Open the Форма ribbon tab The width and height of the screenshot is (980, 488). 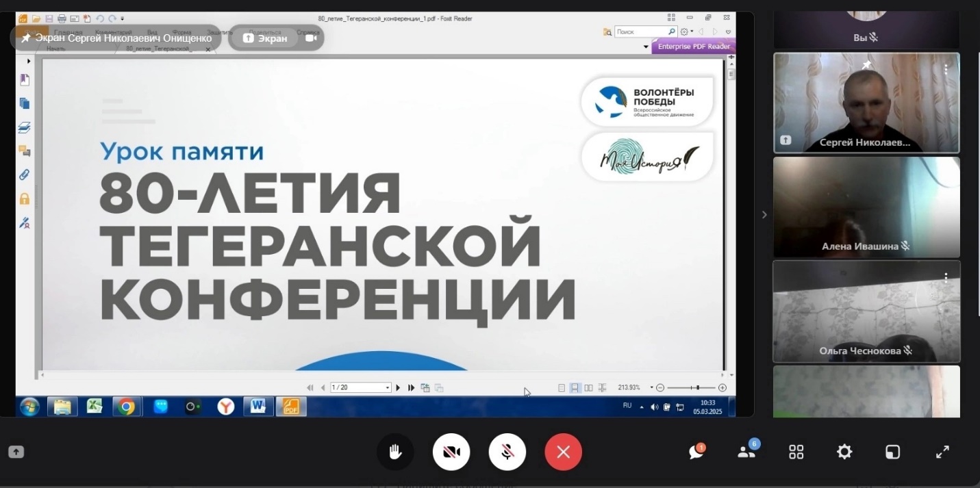[x=182, y=32]
